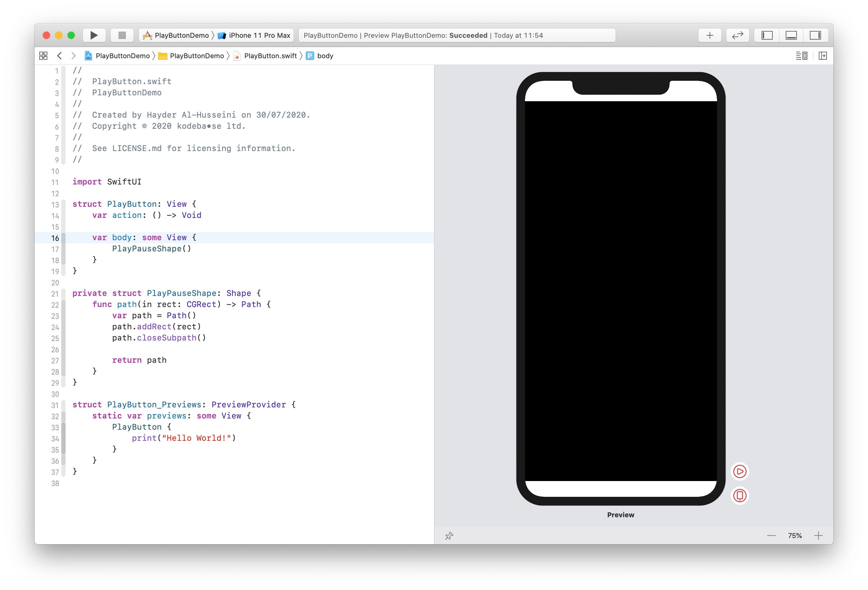Select the iPhone preview device canvas

(x=620, y=288)
